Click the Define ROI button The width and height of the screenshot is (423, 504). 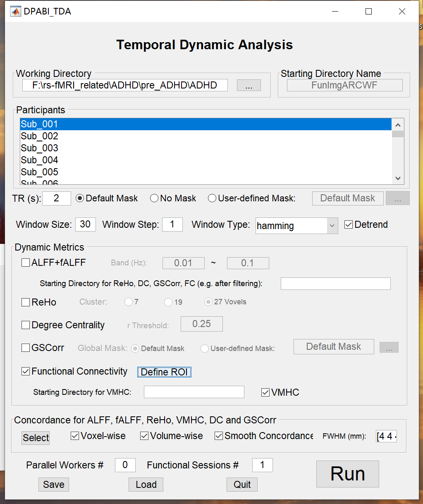click(x=164, y=372)
